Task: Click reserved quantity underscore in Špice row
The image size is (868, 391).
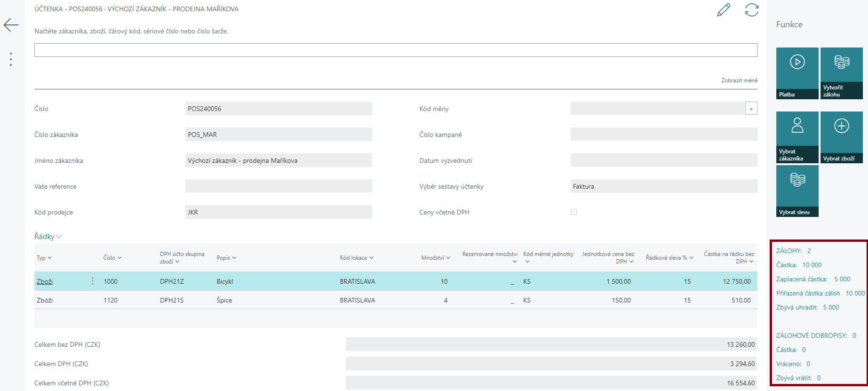Action: tap(512, 300)
